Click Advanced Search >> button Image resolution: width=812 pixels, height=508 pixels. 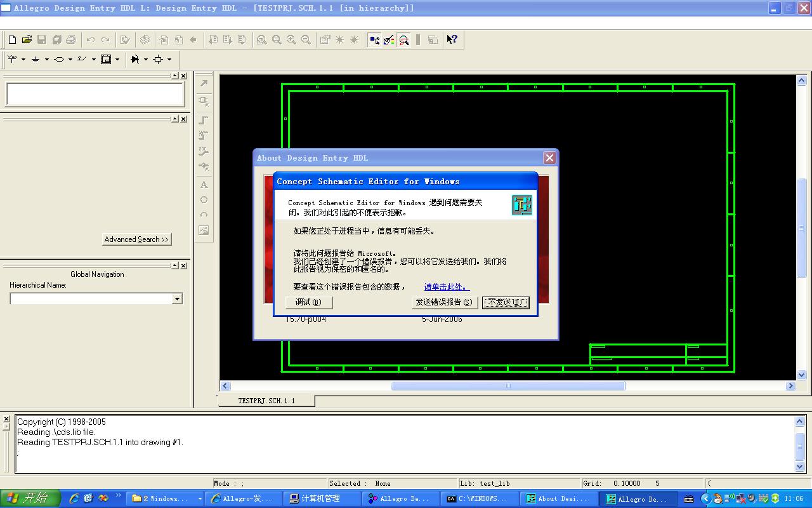pos(136,239)
